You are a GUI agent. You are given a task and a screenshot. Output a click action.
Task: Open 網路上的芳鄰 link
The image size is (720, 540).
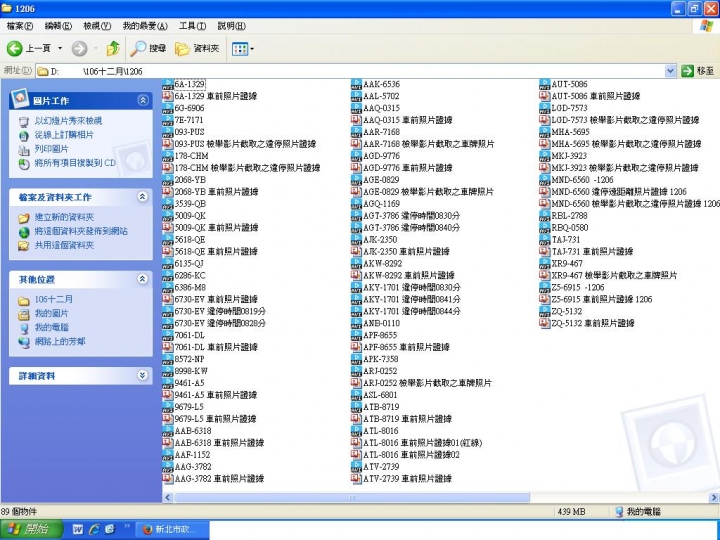click(60, 342)
